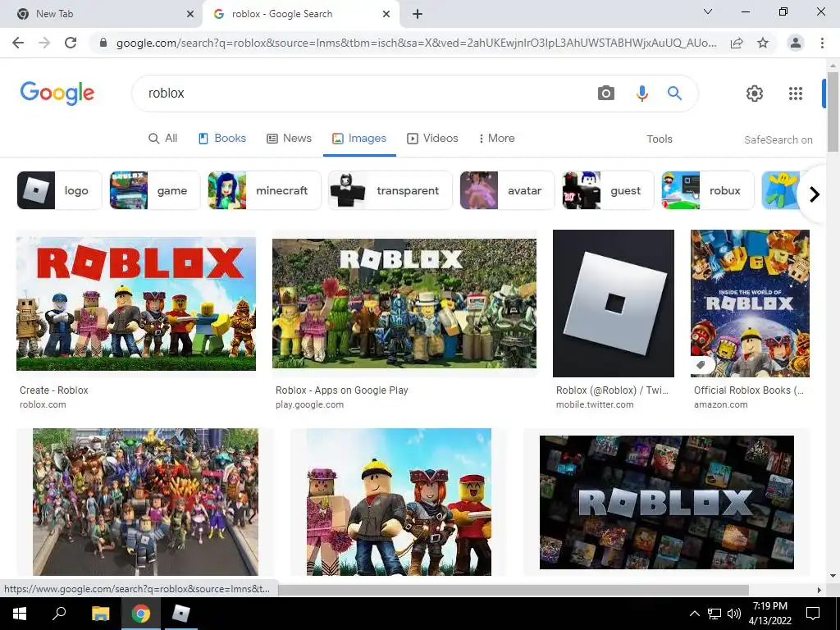Open Roblox app in taskbar
Screen dimensions: 840x630
180,614
